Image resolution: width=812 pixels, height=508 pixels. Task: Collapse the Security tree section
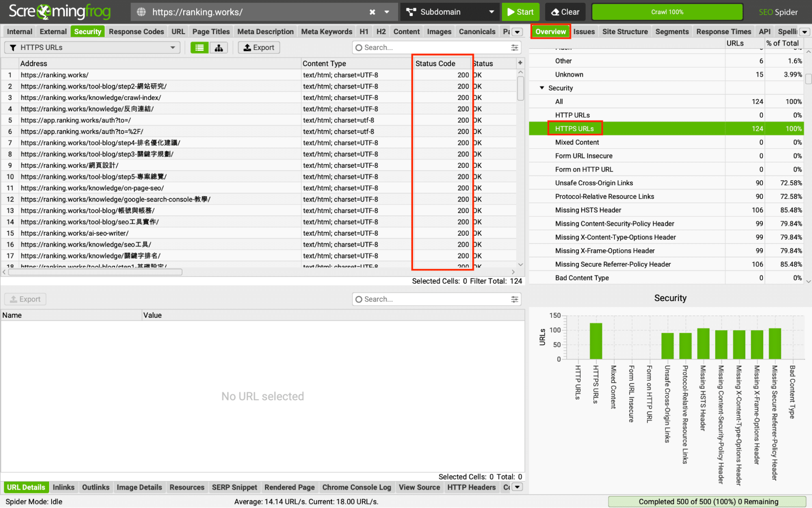(542, 88)
